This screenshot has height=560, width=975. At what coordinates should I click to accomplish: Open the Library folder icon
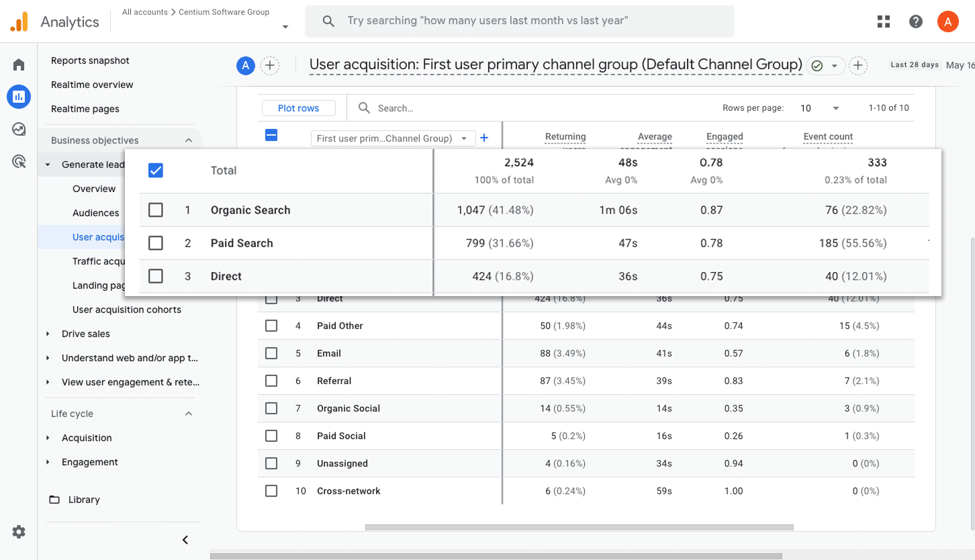54,500
